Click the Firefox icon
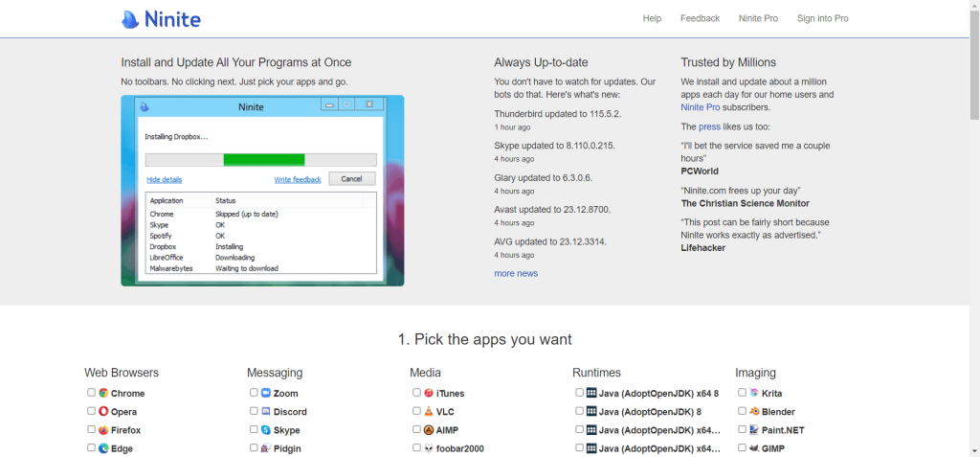980x457 pixels. [103, 430]
